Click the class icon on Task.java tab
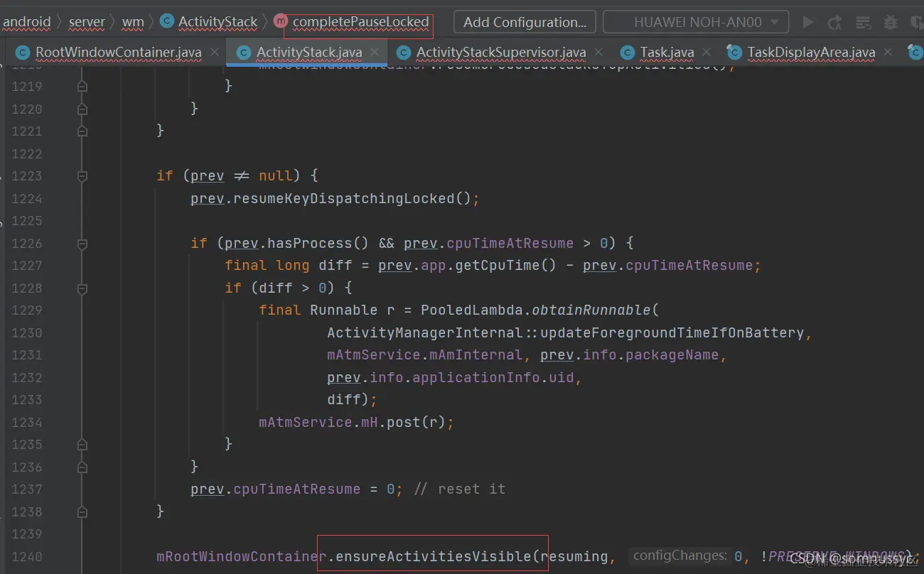Screen dimensions: 924x574 coord(627,53)
